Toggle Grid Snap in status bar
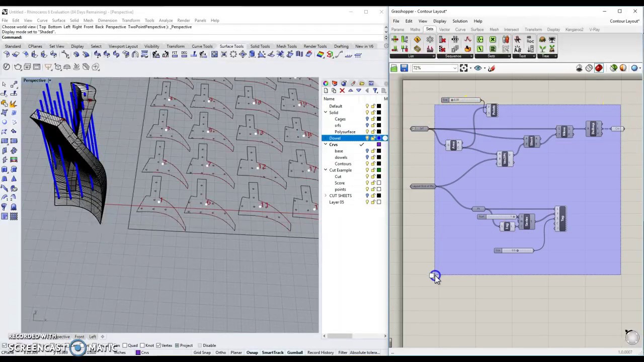The image size is (644, 362). click(202, 352)
